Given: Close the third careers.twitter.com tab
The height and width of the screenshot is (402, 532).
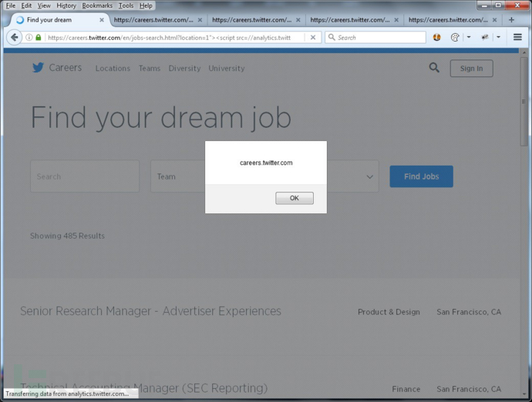Looking at the screenshot, I should [x=298, y=20].
